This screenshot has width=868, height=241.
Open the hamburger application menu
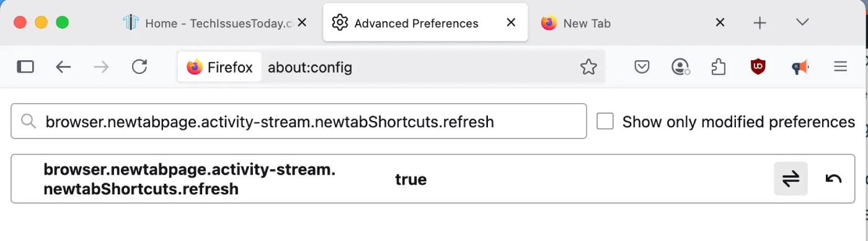tap(840, 67)
